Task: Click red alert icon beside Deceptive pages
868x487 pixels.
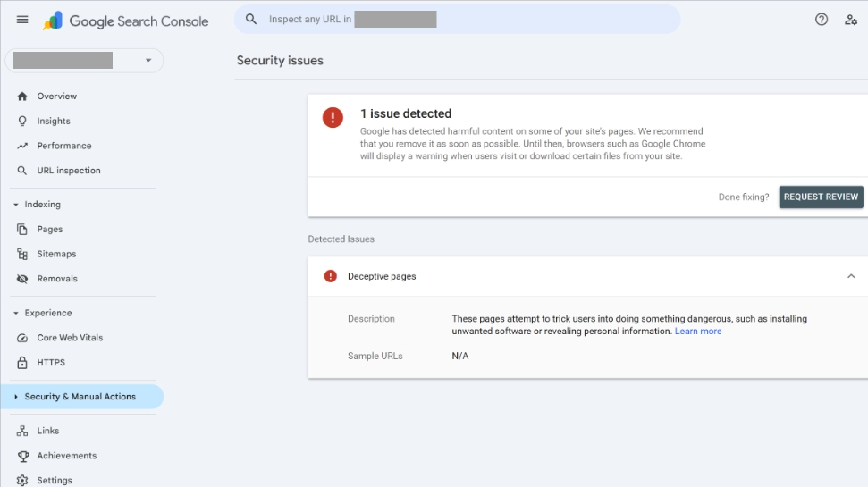Action: [331, 276]
